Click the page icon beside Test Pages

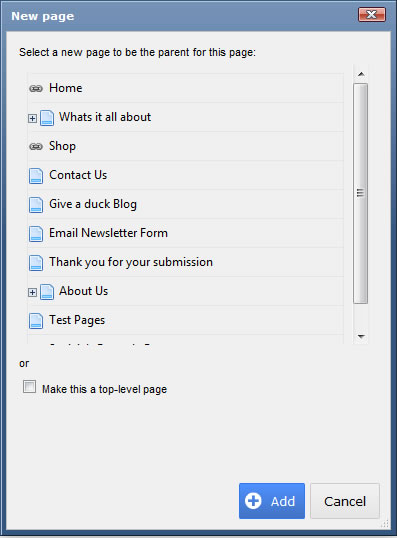coord(36,321)
